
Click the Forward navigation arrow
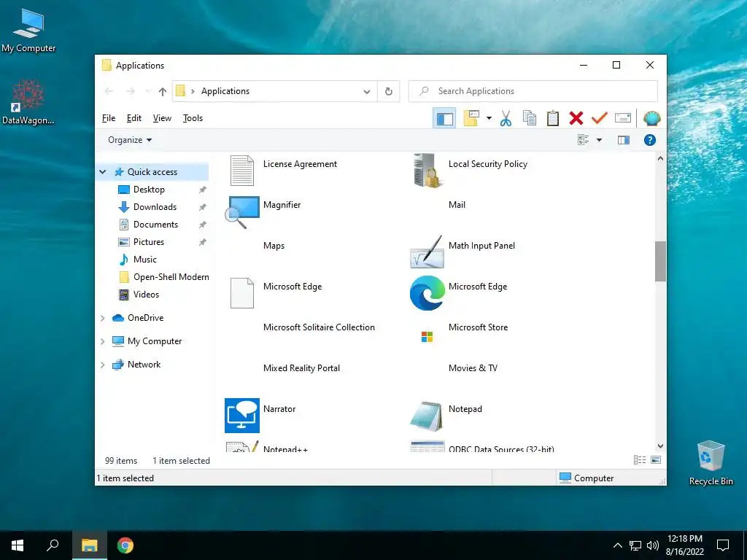tap(131, 91)
